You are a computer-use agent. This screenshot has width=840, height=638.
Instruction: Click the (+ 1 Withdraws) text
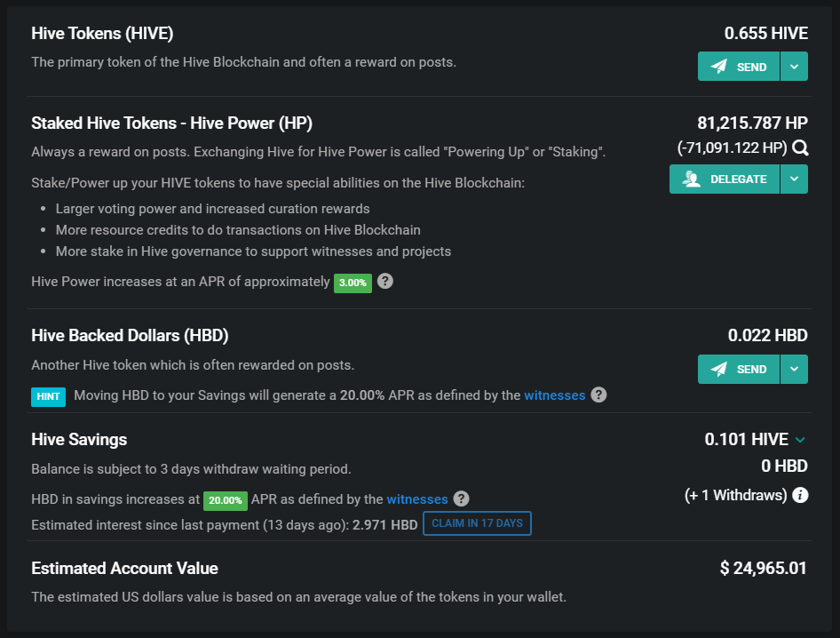pyautogui.click(x=735, y=495)
